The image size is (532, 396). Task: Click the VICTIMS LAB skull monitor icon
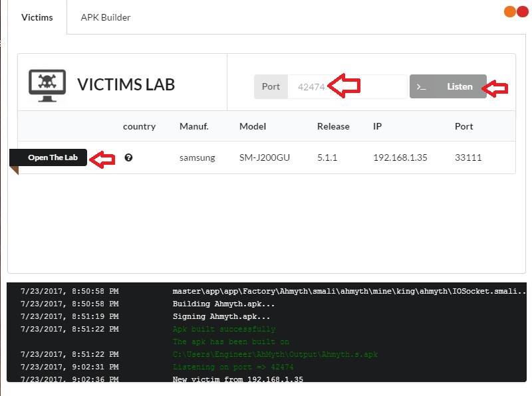point(47,84)
